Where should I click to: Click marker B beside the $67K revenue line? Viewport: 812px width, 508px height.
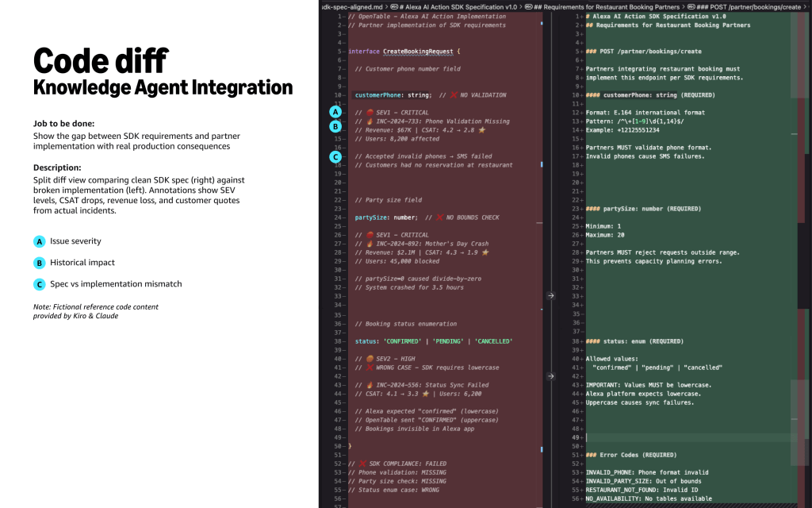[335, 126]
